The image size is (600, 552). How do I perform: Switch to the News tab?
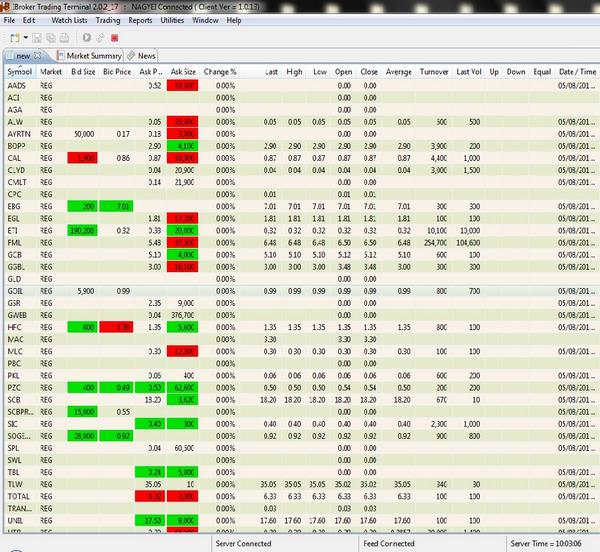click(142, 56)
